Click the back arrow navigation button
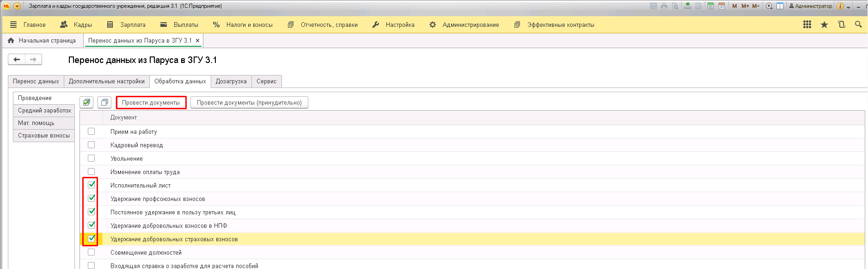This screenshot has width=868, height=269. [17, 59]
